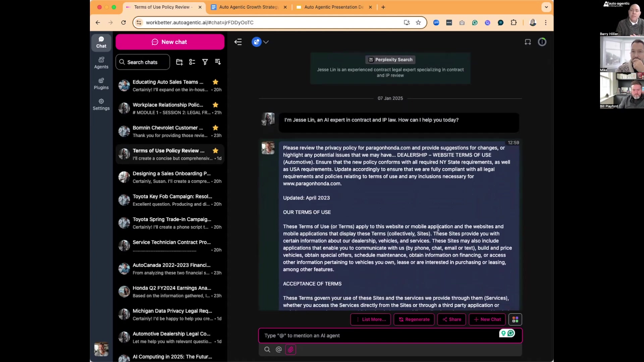This screenshot has height=362, width=644.
Task: Toggle star on Educating Auto Sales Teams chat
Action: 215,82
